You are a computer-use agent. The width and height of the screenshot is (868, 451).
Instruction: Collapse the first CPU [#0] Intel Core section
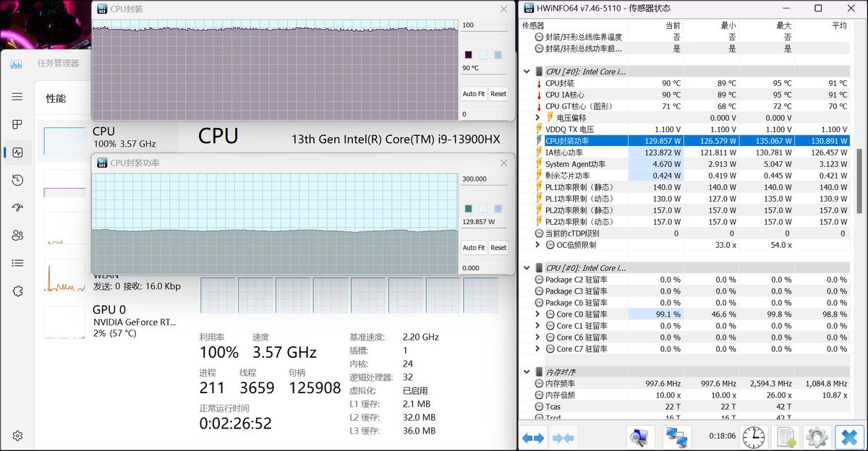[527, 72]
